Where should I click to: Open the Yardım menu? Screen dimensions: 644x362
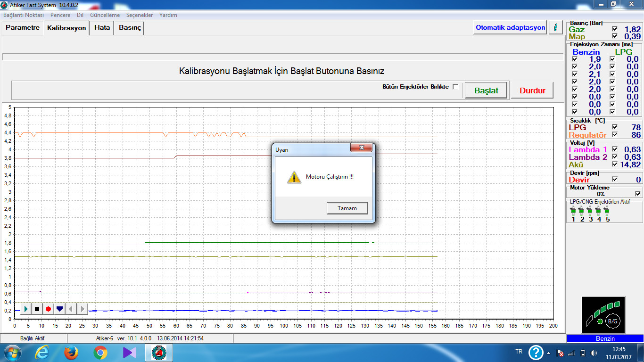pyautogui.click(x=168, y=15)
